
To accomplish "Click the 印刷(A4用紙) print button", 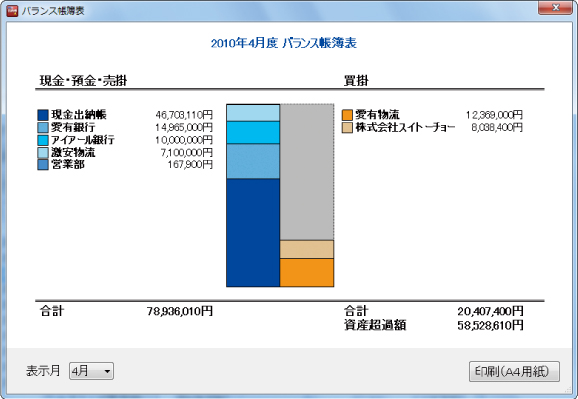I will point(514,371).
